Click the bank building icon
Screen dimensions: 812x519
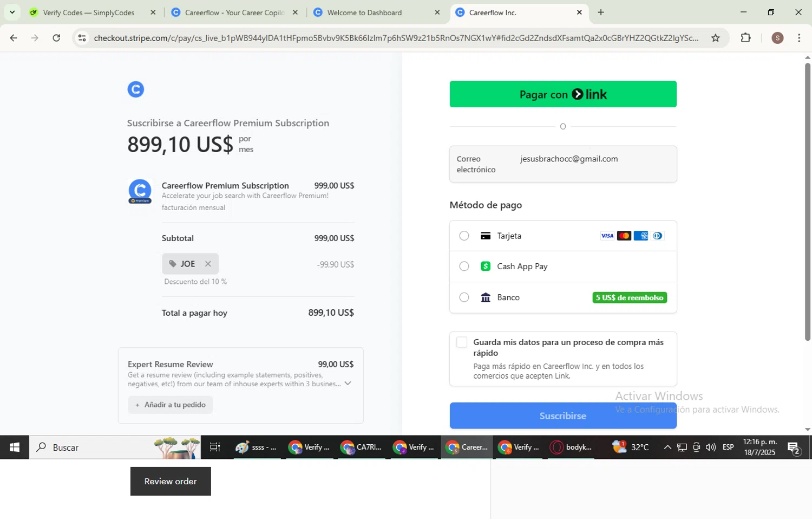[x=486, y=297]
